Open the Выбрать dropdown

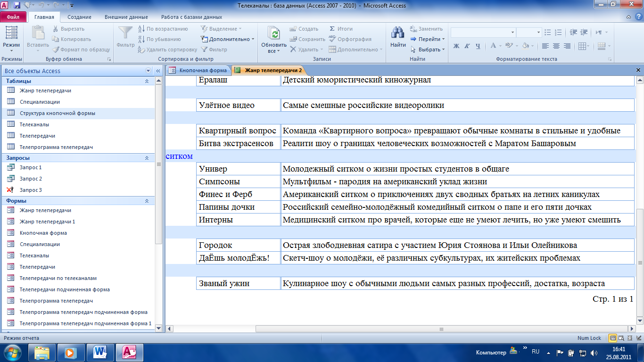click(428, 49)
